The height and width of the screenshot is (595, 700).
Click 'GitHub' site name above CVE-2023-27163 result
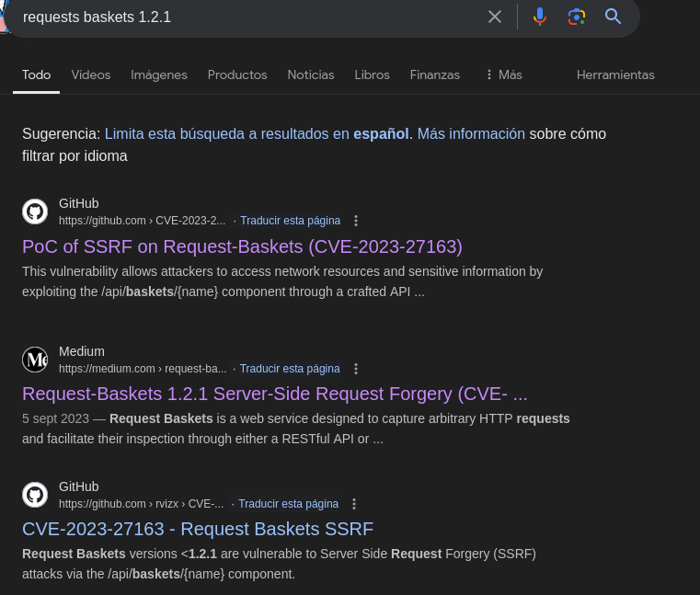pyautogui.click(x=78, y=487)
